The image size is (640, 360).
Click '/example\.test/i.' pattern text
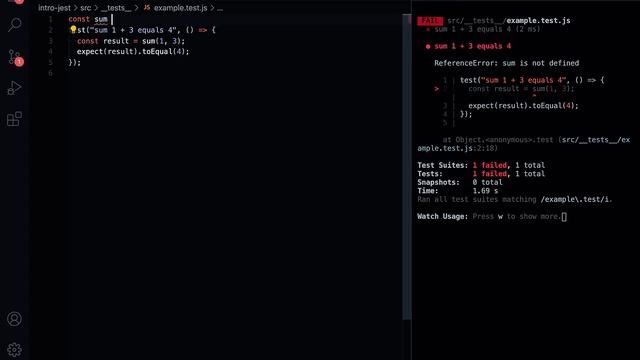(576, 200)
